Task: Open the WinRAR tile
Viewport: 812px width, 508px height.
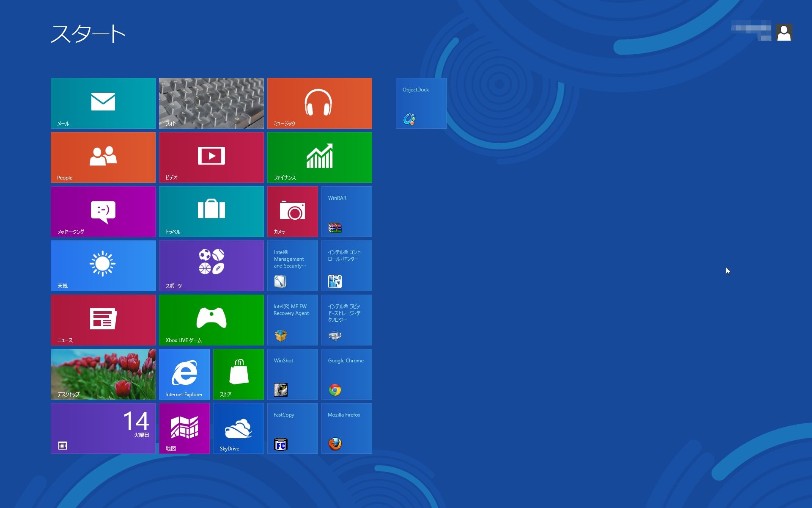Action: pyautogui.click(x=346, y=211)
